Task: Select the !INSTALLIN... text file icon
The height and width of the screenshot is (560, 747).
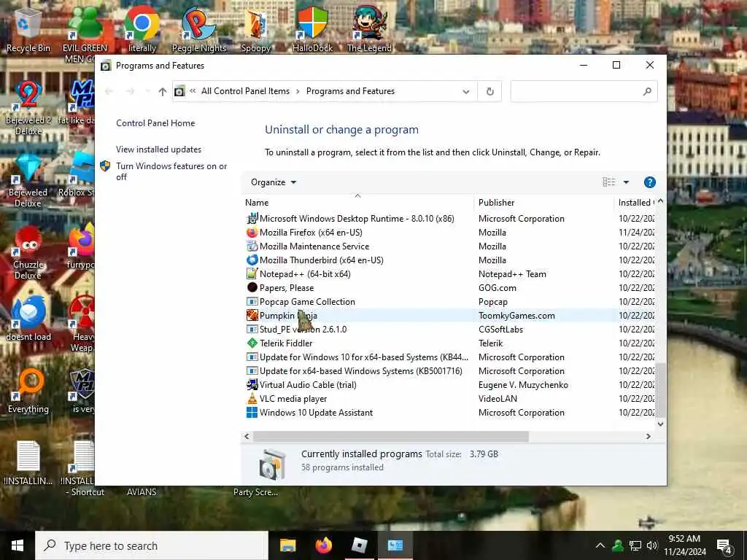Action: (28, 463)
